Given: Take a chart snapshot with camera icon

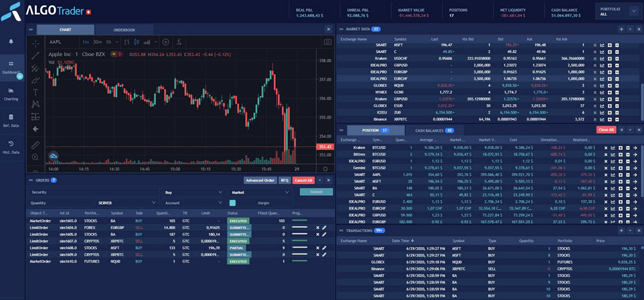Looking at the screenshot, I should [x=327, y=42].
